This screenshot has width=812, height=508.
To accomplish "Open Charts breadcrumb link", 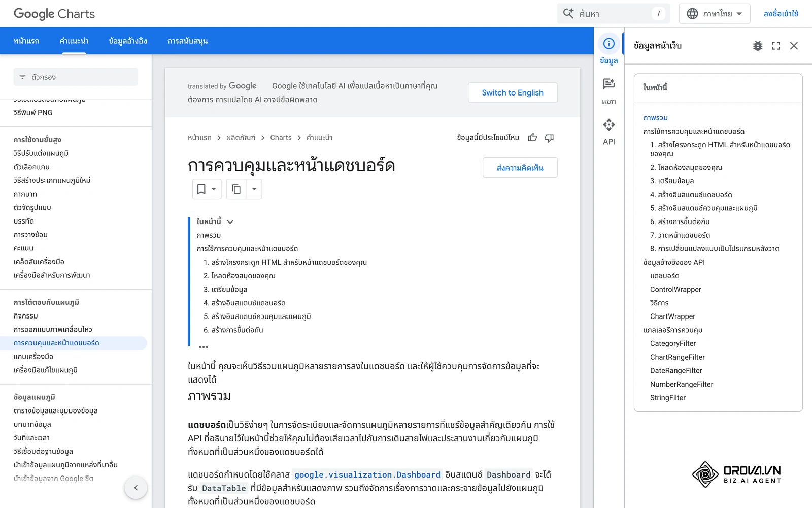I will tap(281, 138).
